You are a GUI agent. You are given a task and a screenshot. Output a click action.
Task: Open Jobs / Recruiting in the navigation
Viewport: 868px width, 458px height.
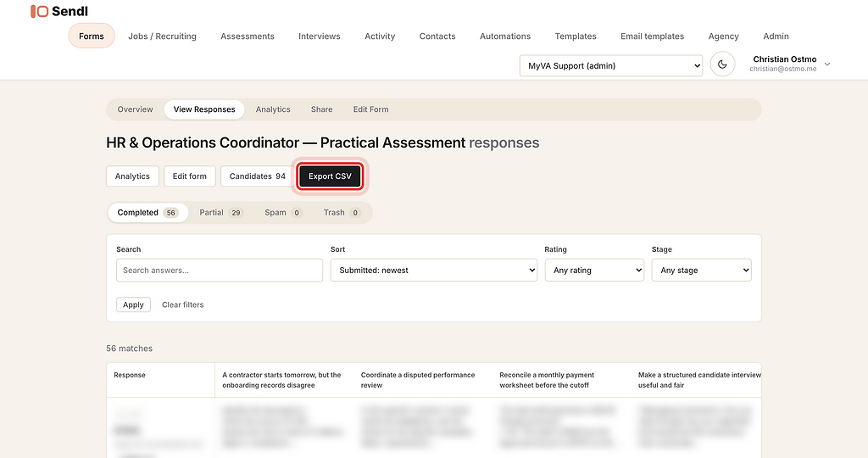tap(162, 36)
